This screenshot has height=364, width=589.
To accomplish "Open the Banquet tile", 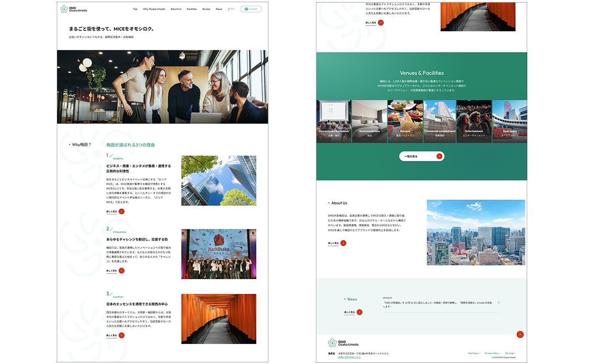I will coord(405,122).
